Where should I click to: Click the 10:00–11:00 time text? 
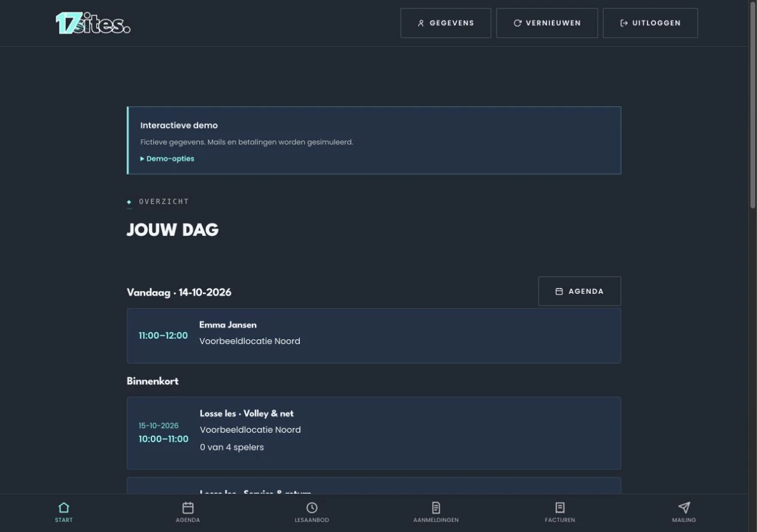coord(163,439)
